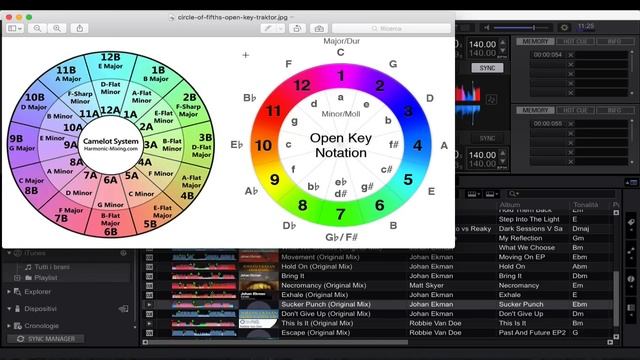Click the Ebm key of Sucker Punch

(580, 304)
